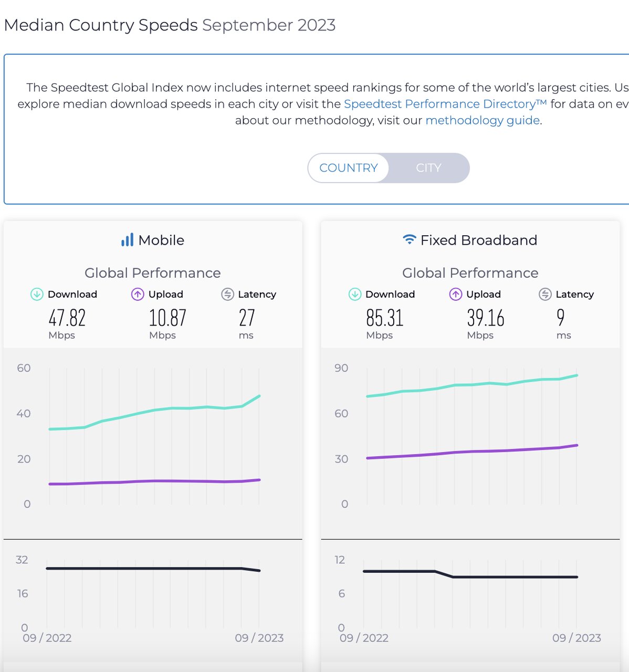Screen dimensions: 629x672
Task: Open the methodology guide link
Action: tap(483, 120)
